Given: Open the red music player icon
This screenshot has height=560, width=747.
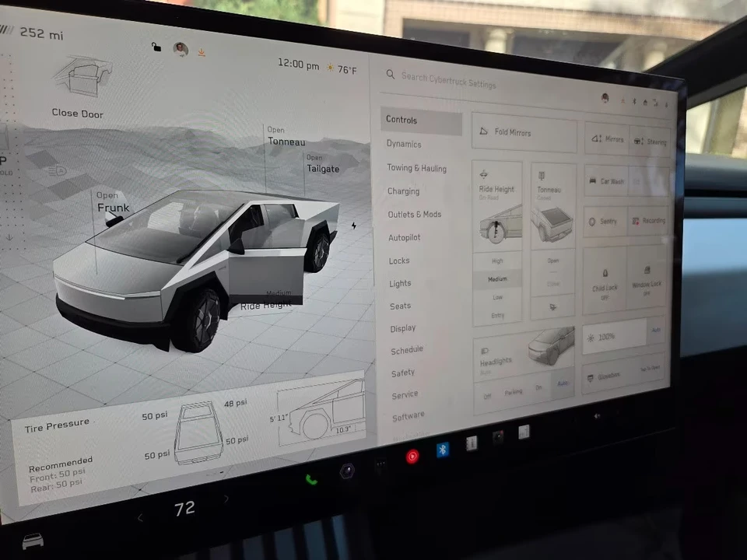Looking at the screenshot, I should point(412,457).
